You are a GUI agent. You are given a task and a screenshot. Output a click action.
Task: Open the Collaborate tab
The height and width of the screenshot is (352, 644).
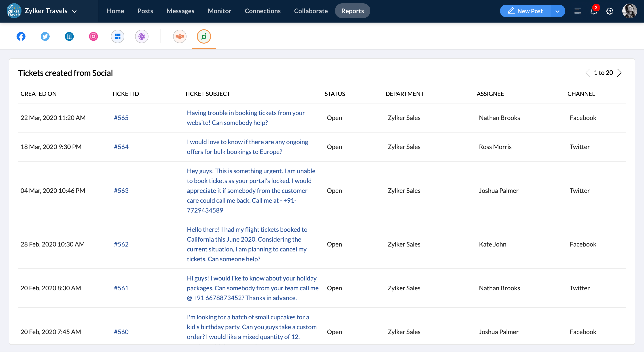tap(311, 11)
